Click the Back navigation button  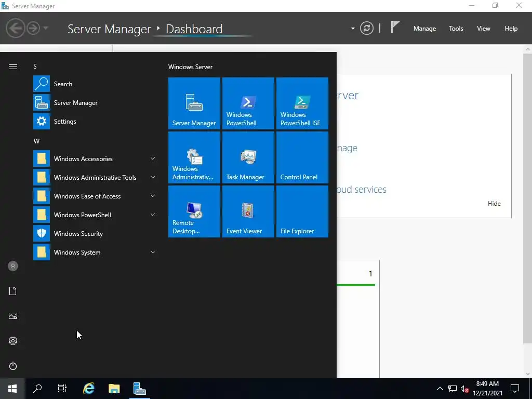pos(15,28)
